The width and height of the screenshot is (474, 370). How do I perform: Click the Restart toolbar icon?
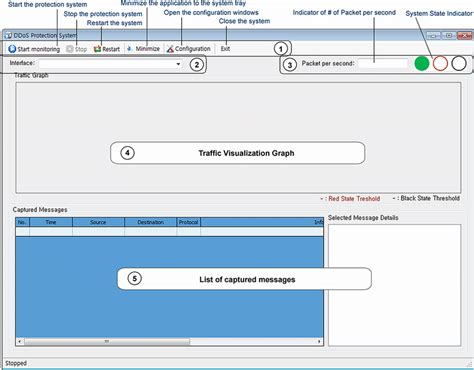97,49
